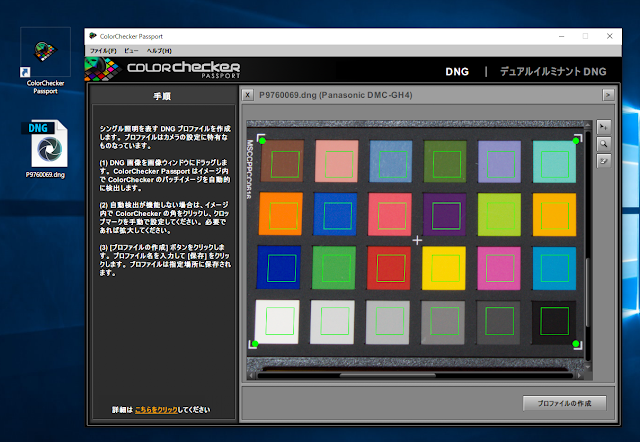The height and width of the screenshot is (442, 640).
Task: Click the white patch in grayscale row
Action: (x=277, y=322)
